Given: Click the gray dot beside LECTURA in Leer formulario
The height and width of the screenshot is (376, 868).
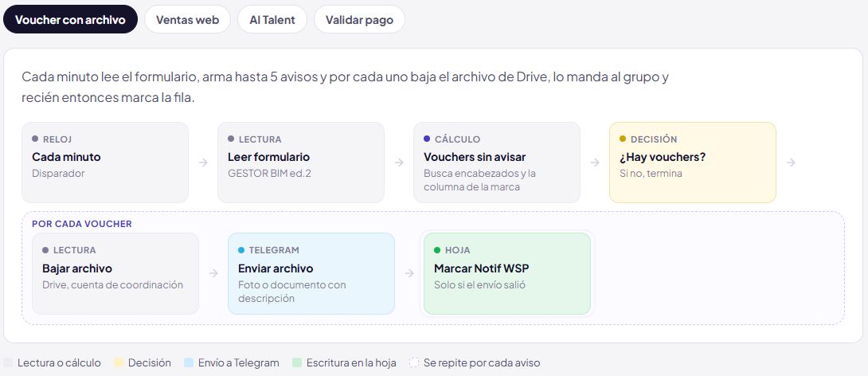Looking at the screenshot, I should pyautogui.click(x=231, y=139).
